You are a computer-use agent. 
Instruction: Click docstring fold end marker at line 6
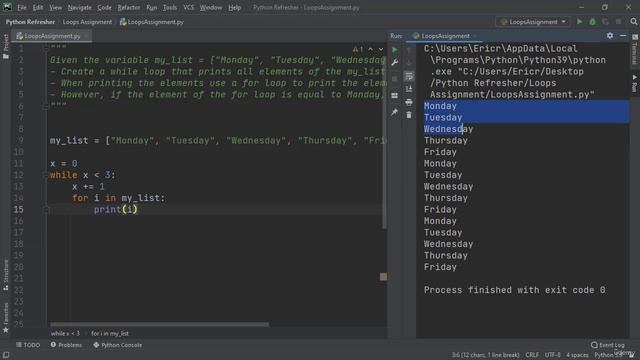click(46, 106)
